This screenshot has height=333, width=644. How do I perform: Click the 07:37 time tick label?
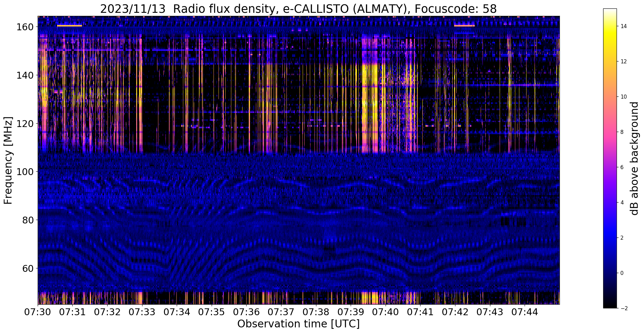(281, 311)
